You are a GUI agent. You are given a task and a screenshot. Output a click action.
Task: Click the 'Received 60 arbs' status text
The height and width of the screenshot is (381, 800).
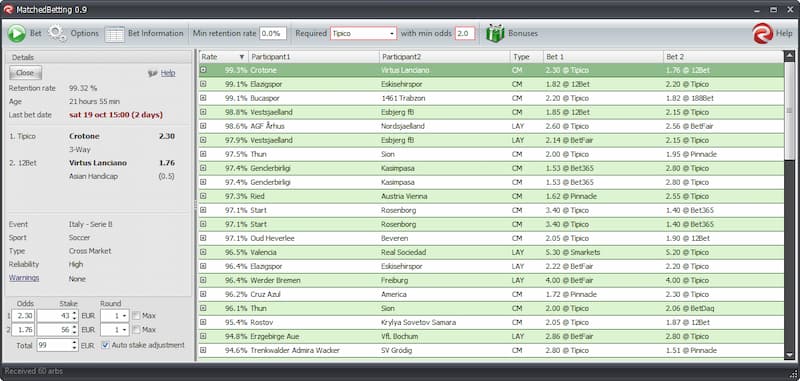(x=34, y=371)
